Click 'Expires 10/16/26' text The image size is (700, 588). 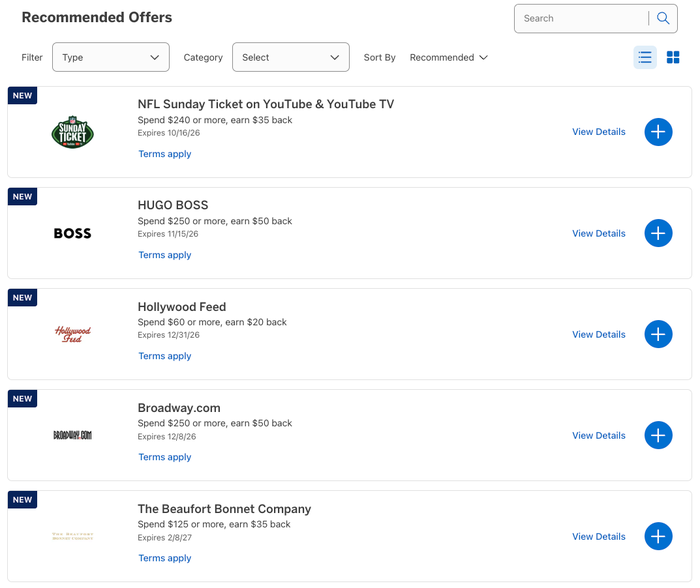coord(169,133)
